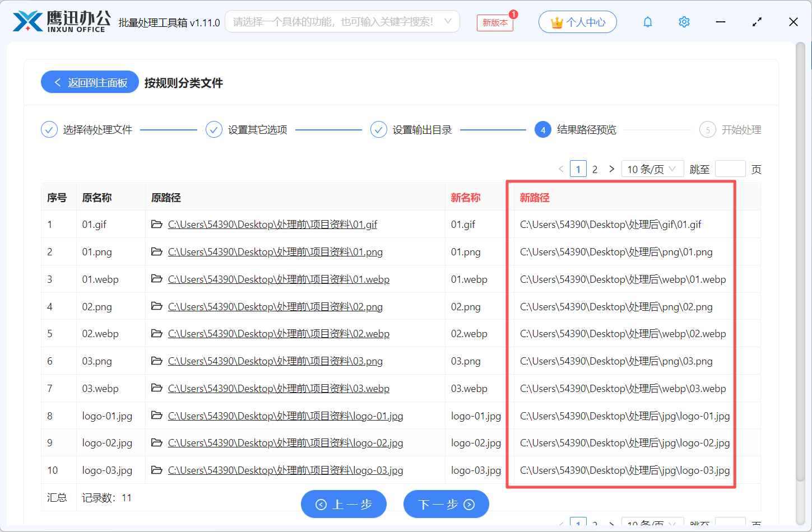Viewport: 812px width, 532px height.
Task: Open folder icon for logo-02.jpg row
Action: pos(157,442)
